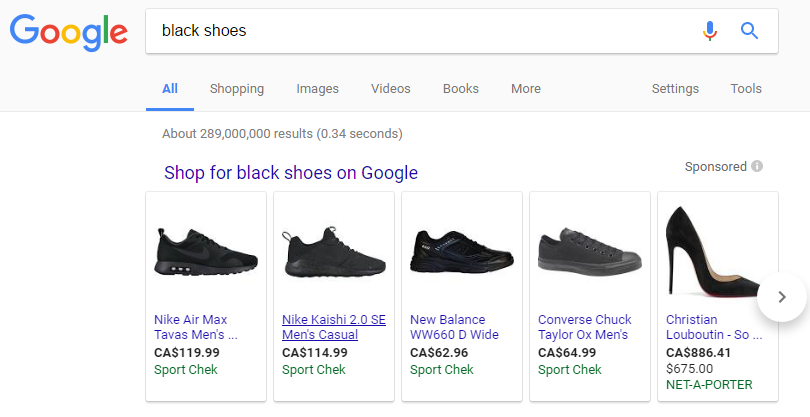Open the More search options menu
This screenshot has width=810, height=417.
point(525,89)
